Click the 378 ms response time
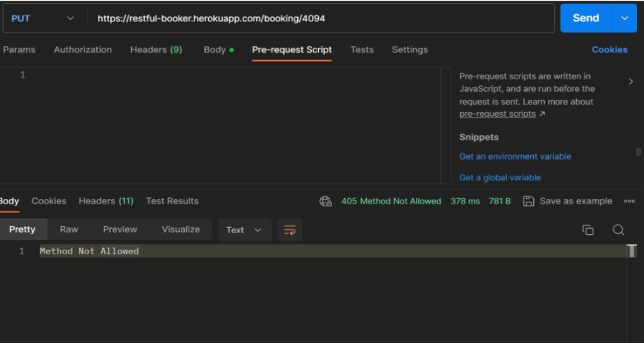The width and height of the screenshot is (644, 343). pos(465,201)
